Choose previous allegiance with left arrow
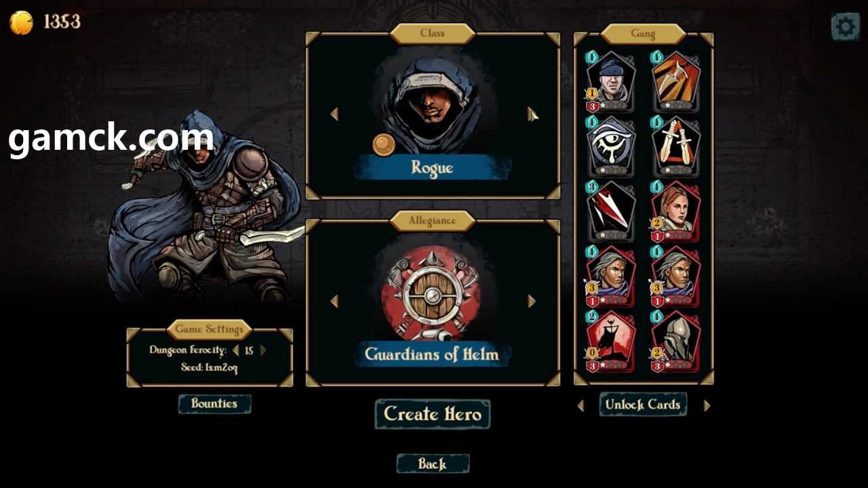868x488 pixels. [334, 301]
